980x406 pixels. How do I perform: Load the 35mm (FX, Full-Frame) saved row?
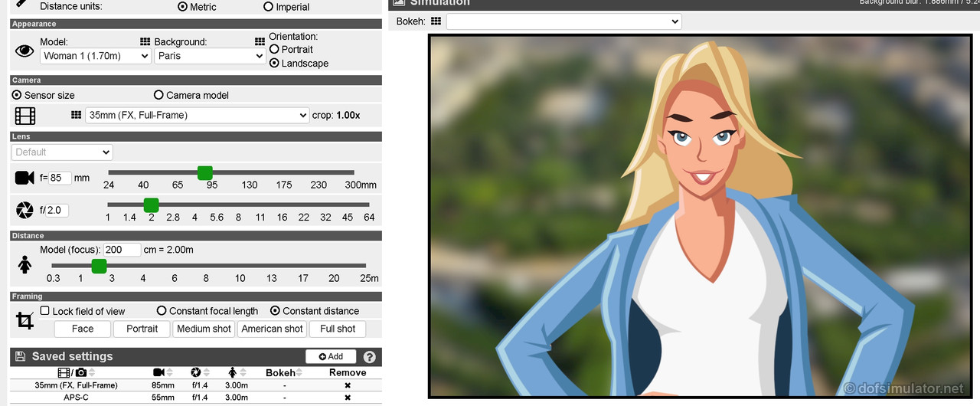(x=195, y=385)
